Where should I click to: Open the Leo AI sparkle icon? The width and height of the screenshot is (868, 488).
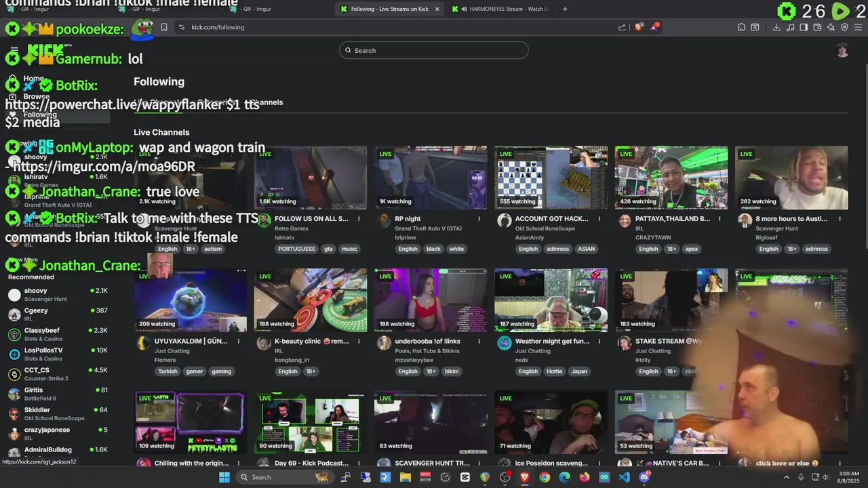coord(831,27)
